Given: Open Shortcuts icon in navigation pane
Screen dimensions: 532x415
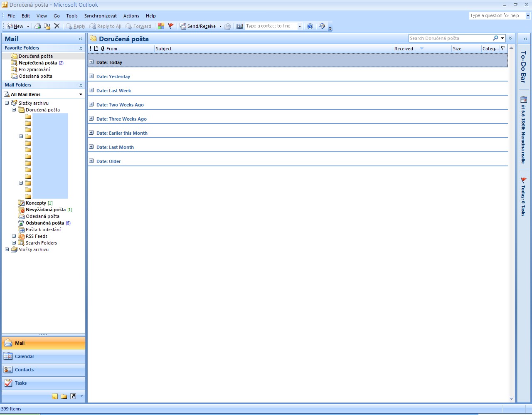Looking at the screenshot, I should click(73, 396).
